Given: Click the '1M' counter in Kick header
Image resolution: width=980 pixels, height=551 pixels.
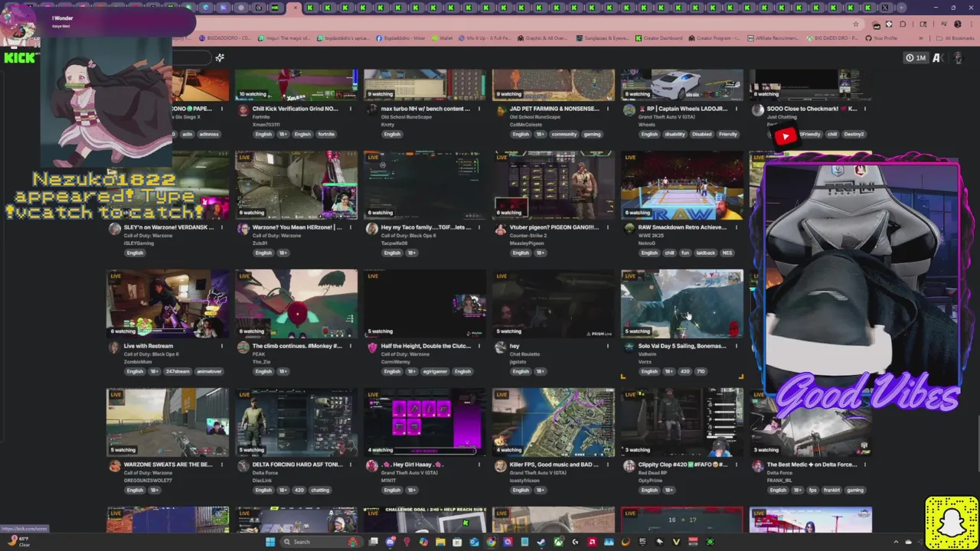Looking at the screenshot, I should [916, 58].
